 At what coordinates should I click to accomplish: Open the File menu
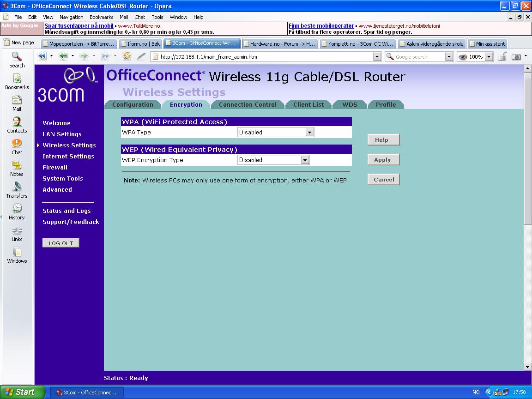tap(18, 17)
